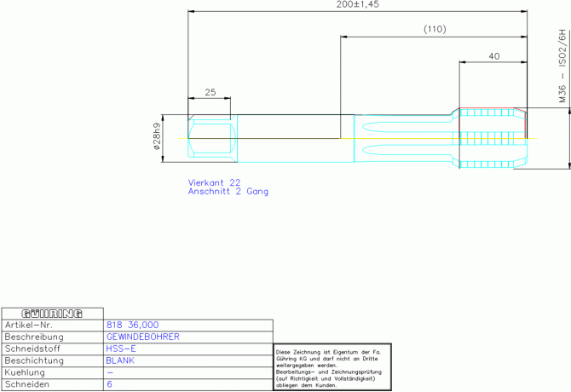This screenshot has width=571, height=392.
Task: Select the Schneiden value 6
Action: pos(110,384)
